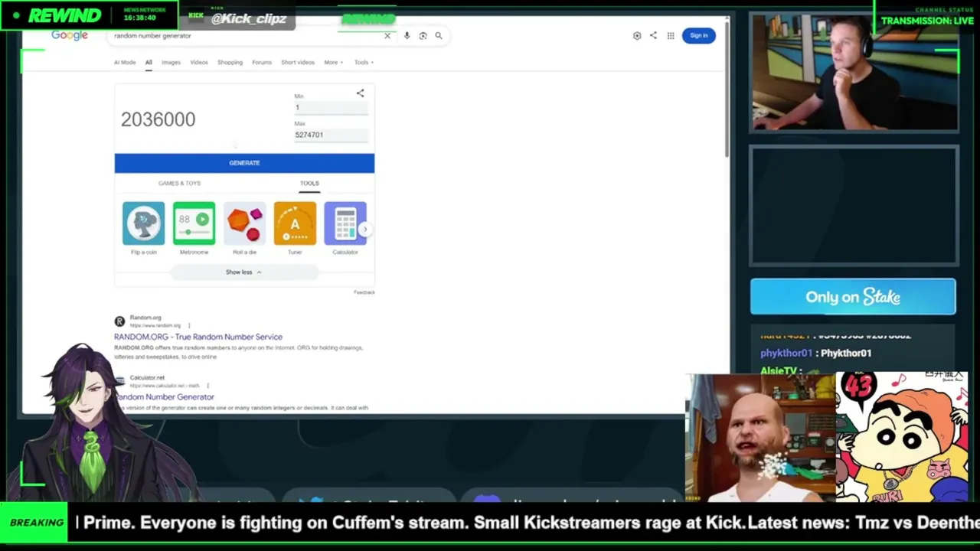Click the generated number 2036000
The height and width of the screenshot is (551, 980).
tap(158, 119)
